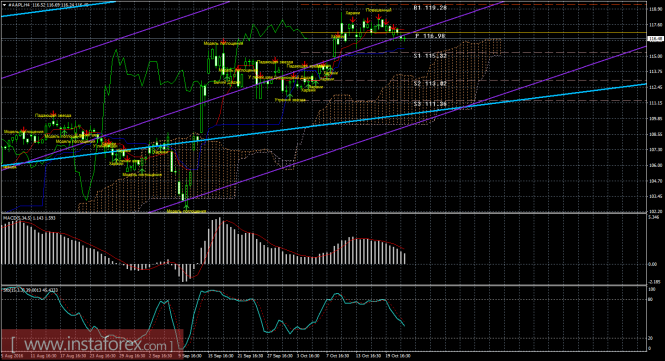This screenshot has height=361, width=665.
Task: Click the last candle near the pivot line
Action: (404, 38)
